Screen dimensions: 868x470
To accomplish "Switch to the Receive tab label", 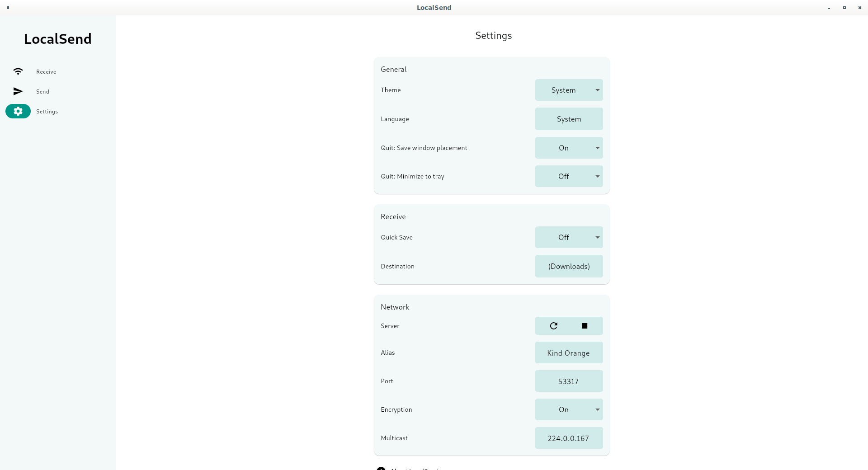I will pyautogui.click(x=46, y=72).
